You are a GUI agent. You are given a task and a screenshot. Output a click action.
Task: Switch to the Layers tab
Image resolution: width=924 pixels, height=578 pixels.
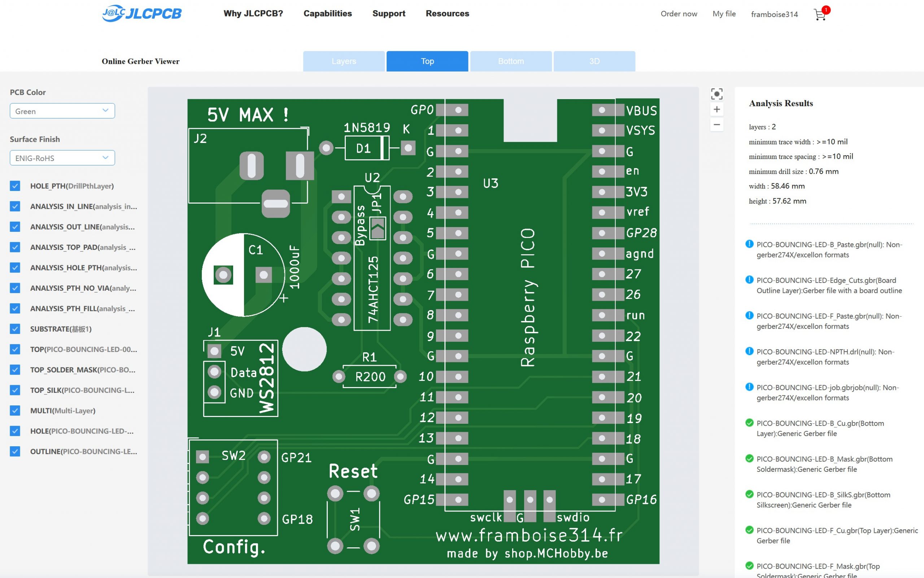(344, 61)
